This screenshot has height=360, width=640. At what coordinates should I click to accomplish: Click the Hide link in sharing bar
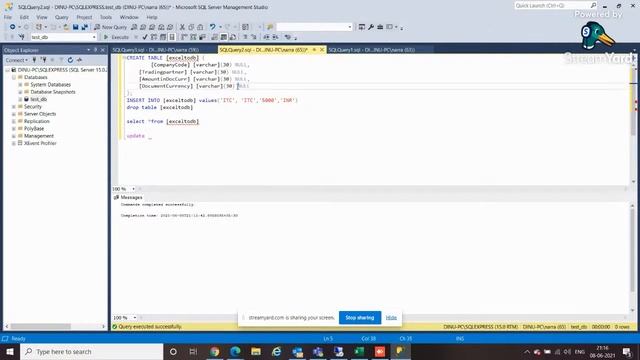391,318
